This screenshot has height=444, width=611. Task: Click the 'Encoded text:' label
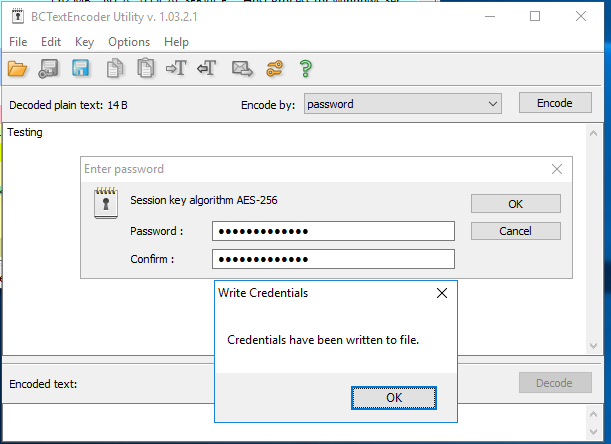[x=43, y=384]
